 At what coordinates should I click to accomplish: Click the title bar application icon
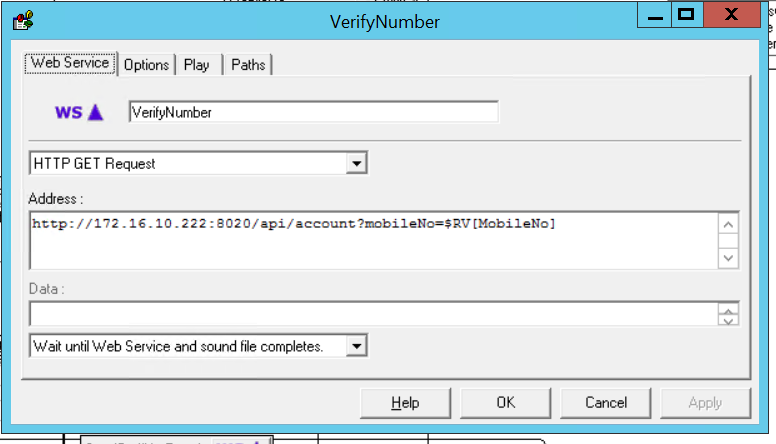(18, 20)
